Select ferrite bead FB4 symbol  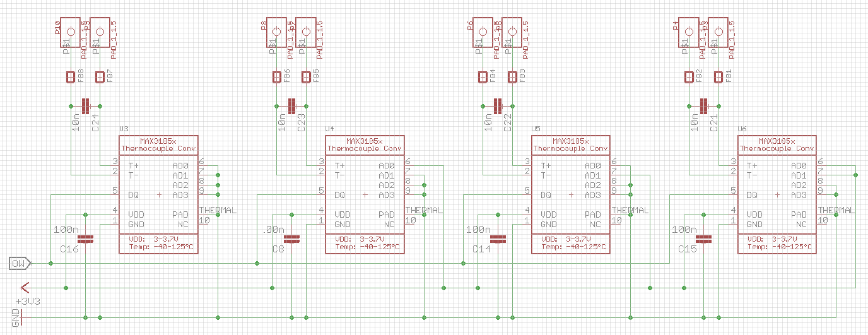point(483,77)
